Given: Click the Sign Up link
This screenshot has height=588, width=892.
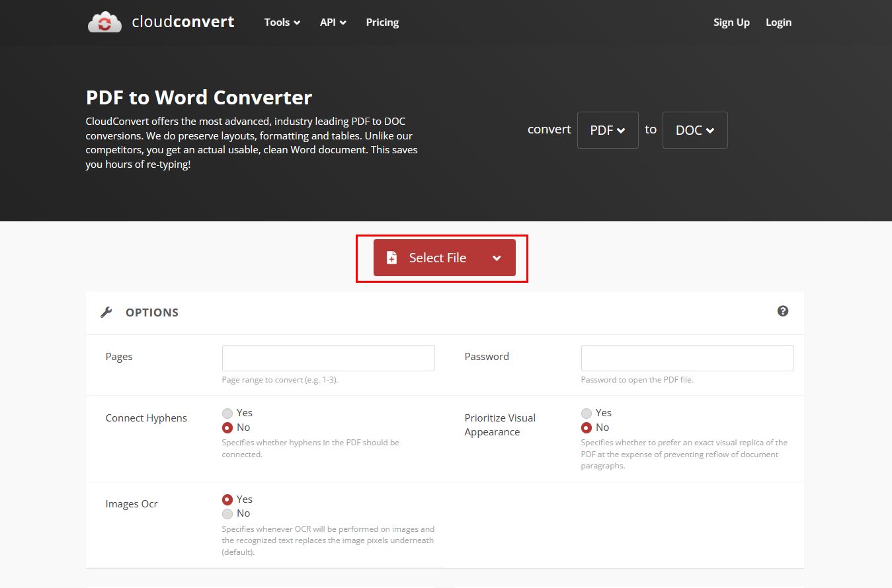Looking at the screenshot, I should coord(731,22).
